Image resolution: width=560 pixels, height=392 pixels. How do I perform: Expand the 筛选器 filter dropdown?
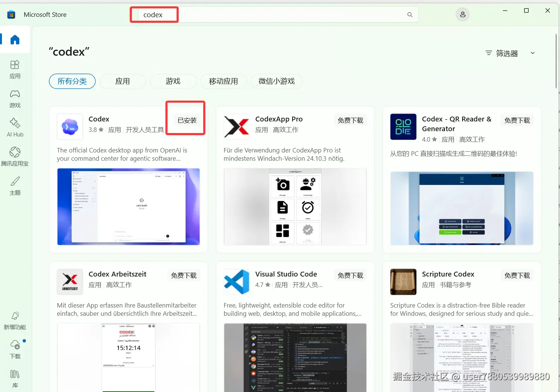510,53
